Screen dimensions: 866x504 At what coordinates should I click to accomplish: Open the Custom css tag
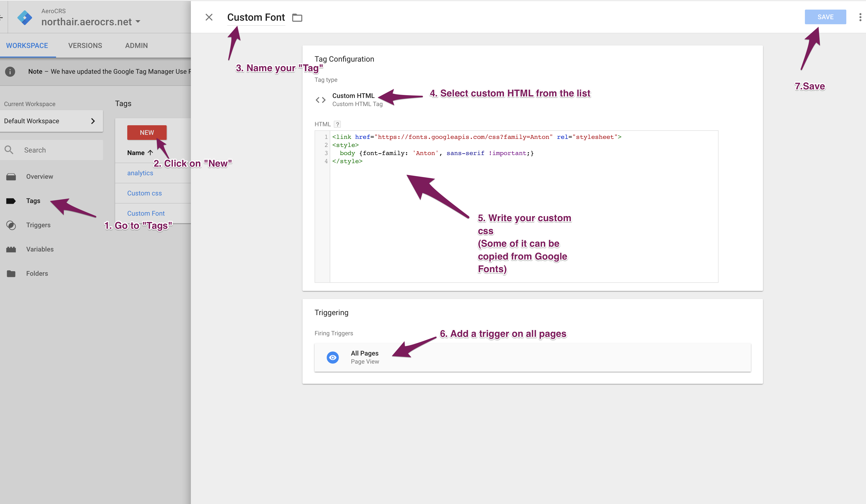point(144,193)
